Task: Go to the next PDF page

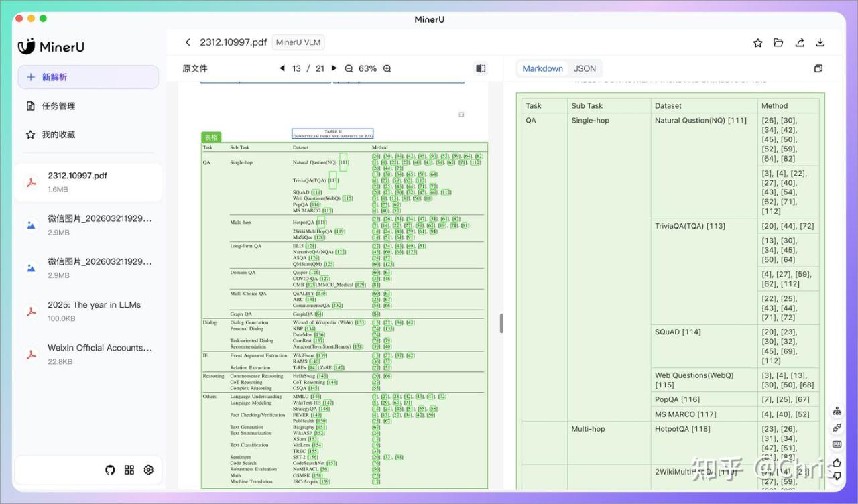Action: [334, 68]
